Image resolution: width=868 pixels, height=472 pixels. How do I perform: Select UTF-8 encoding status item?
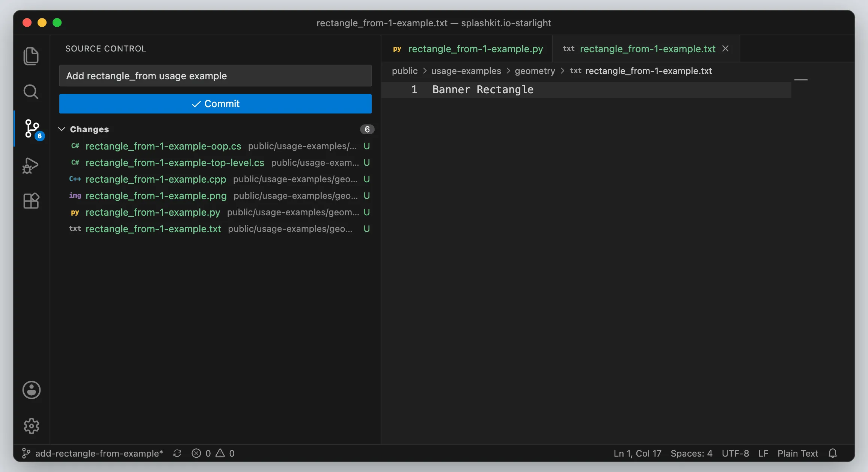click(735, 453)
